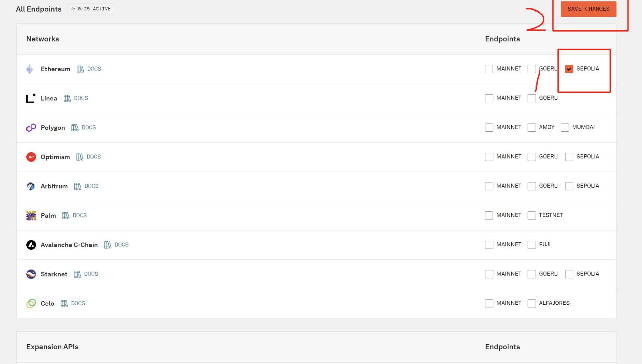Image resolution: width=642 pixels, height=364 pixels.
Task: Open the Arbitrum docs book icon
Action: tap(78, 186)
